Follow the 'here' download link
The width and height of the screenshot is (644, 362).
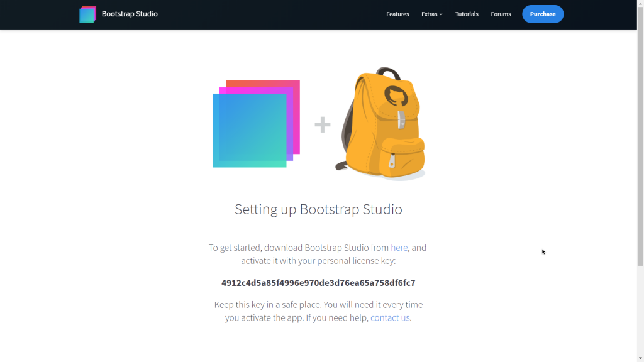click(x=399, y=248)
